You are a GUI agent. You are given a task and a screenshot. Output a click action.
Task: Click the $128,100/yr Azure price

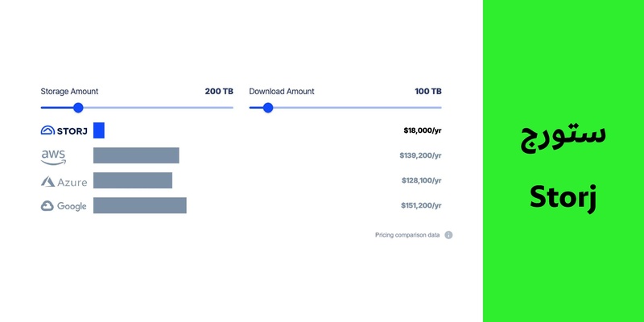coord(420,181)
